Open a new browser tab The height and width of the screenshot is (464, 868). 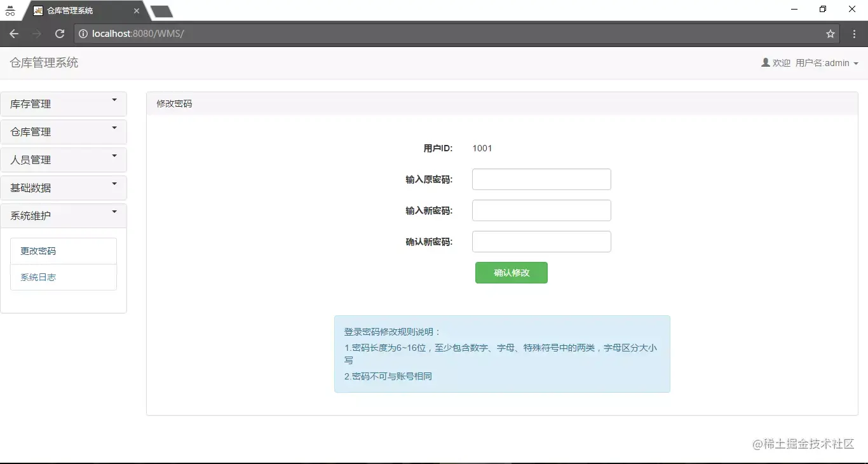pyautogui.click(x=161, y=11)
